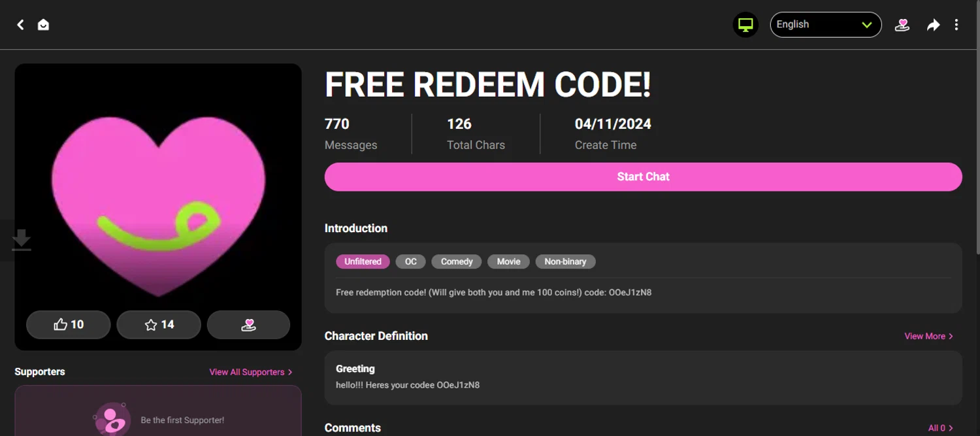
Task: Click the green monitor desktop icon
Action: [x=745, y=25]
